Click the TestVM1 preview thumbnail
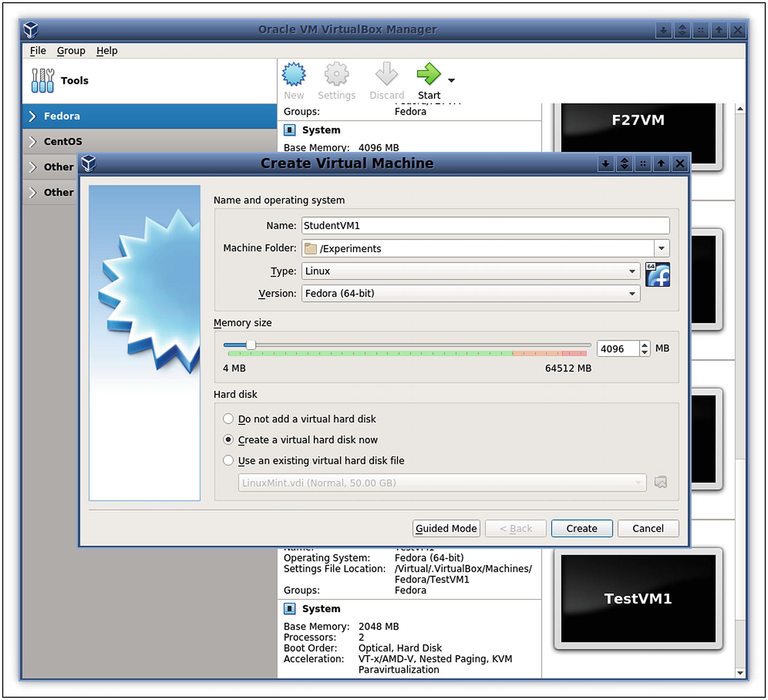 [638, 598]
